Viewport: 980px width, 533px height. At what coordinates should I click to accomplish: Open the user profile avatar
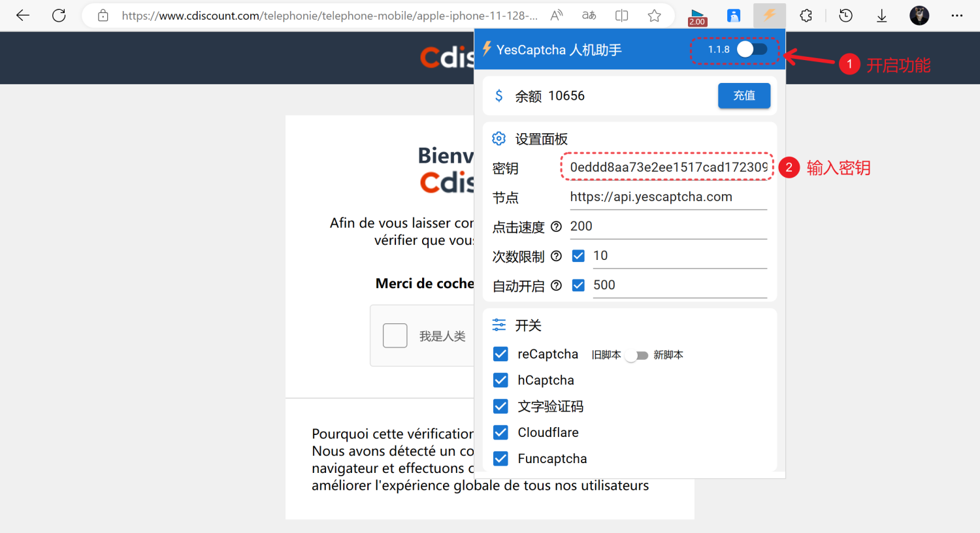click(919, 16)
